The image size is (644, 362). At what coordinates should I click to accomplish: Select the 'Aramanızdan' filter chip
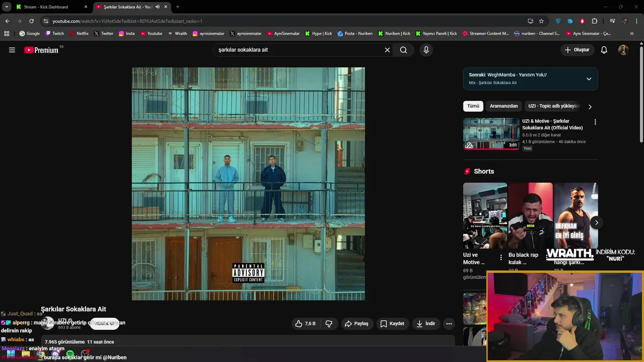(504, 106)
